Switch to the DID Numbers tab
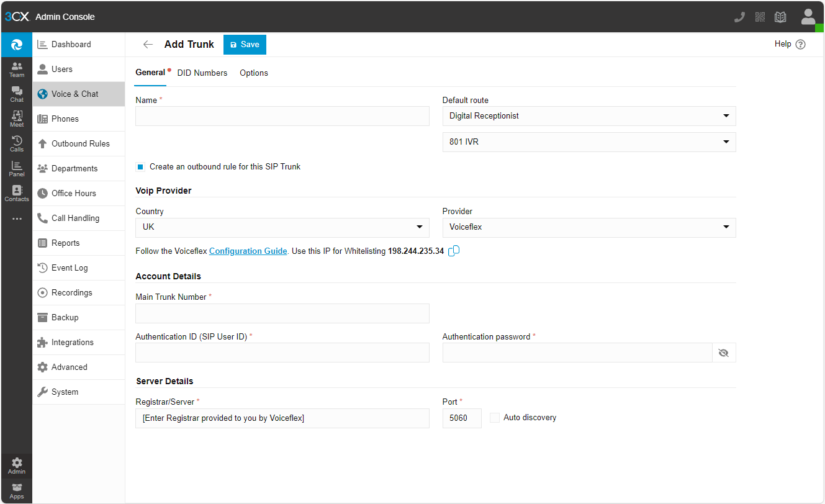The image size is (825, 504). point(202,73)
